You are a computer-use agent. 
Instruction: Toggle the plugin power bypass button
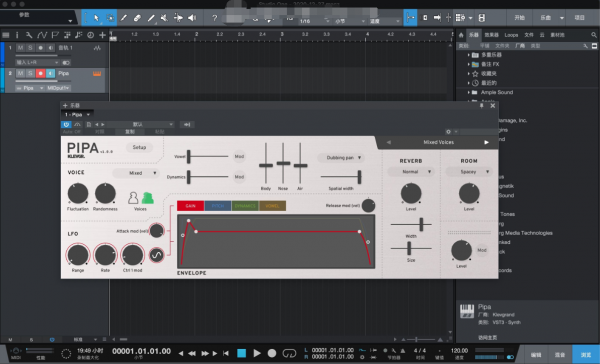point(66,124)
